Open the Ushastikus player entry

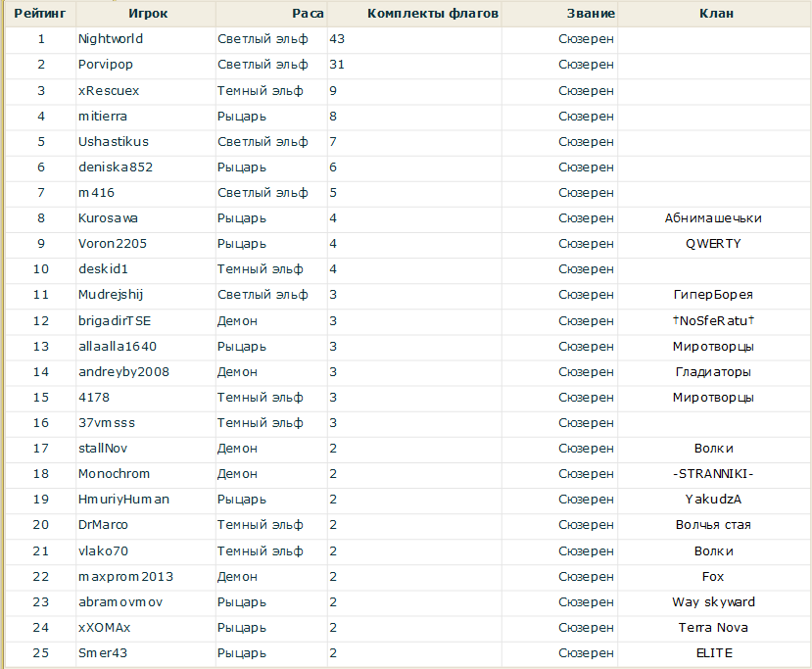tap(114, 141)
